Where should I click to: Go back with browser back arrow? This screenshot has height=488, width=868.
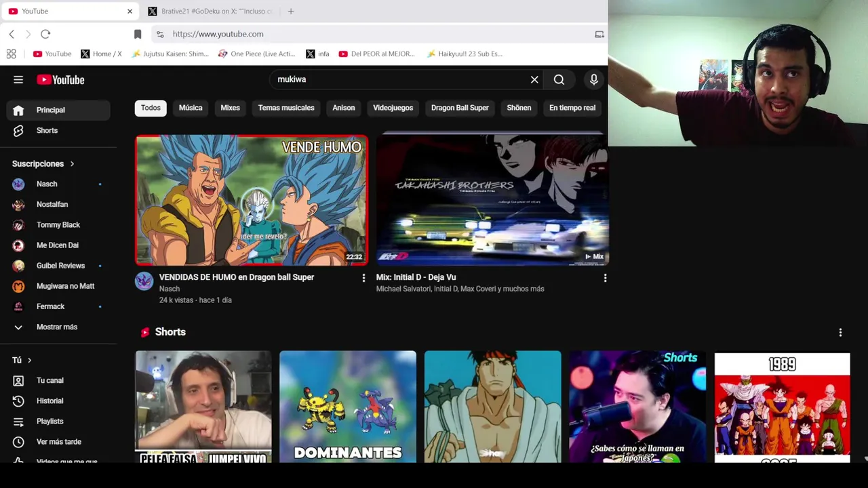[x=12, y=34]
